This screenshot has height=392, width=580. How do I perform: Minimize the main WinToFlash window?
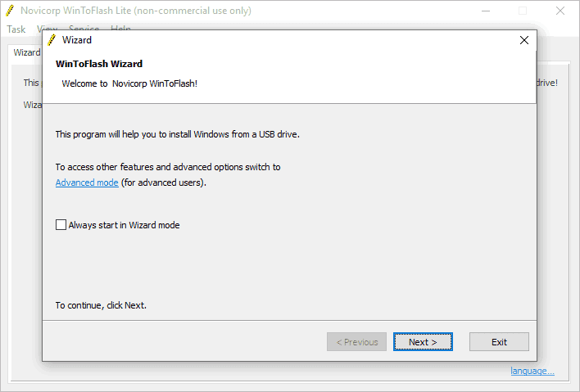486,11
